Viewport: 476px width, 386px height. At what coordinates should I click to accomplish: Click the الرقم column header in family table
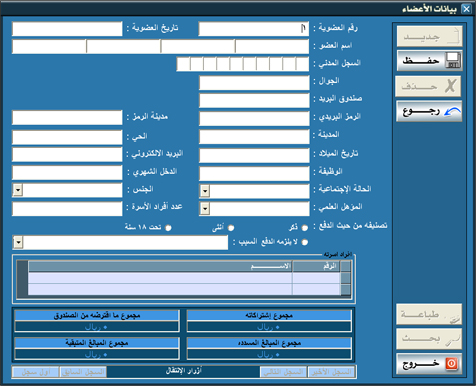pyautogui.click(x=316, y=266)
